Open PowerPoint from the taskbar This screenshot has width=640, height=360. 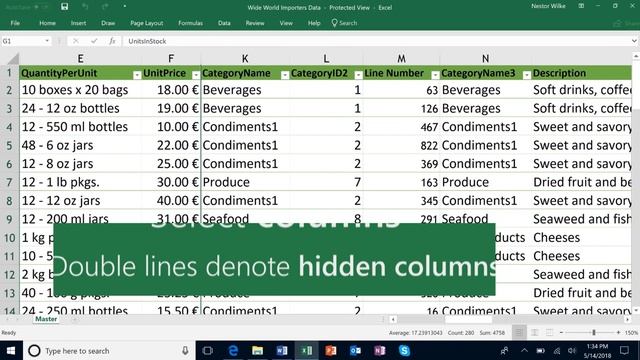[331, 351]
